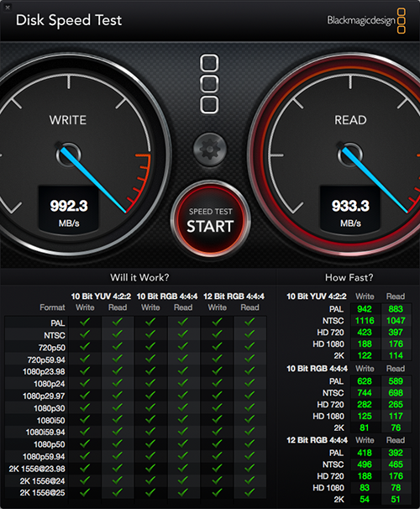
Task: Click the read speed 933.3 MB/s readout
Action: point(350,209)
